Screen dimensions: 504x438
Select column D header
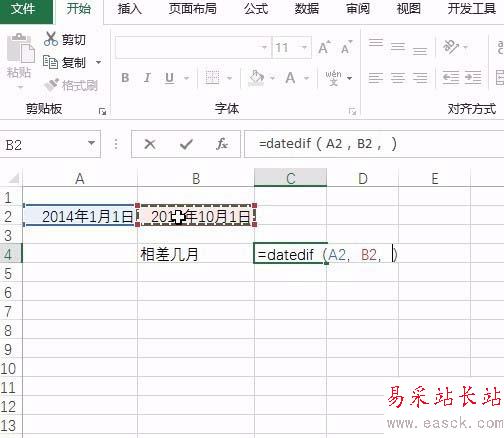click(x=363, y=179)
